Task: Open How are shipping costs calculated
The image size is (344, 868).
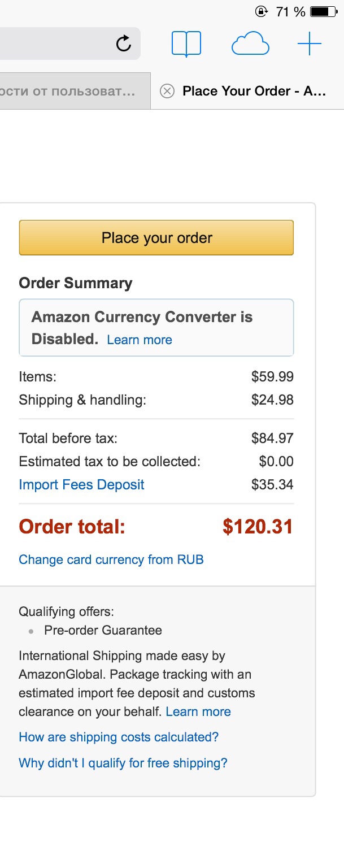Action: (x=119, y=737)
